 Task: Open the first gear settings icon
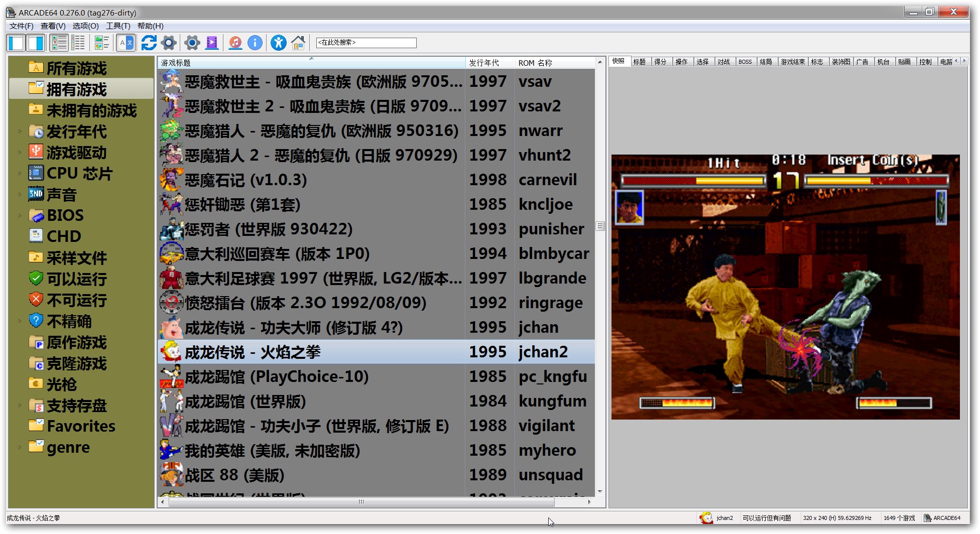pyautogui.click(x=169, y=43)
